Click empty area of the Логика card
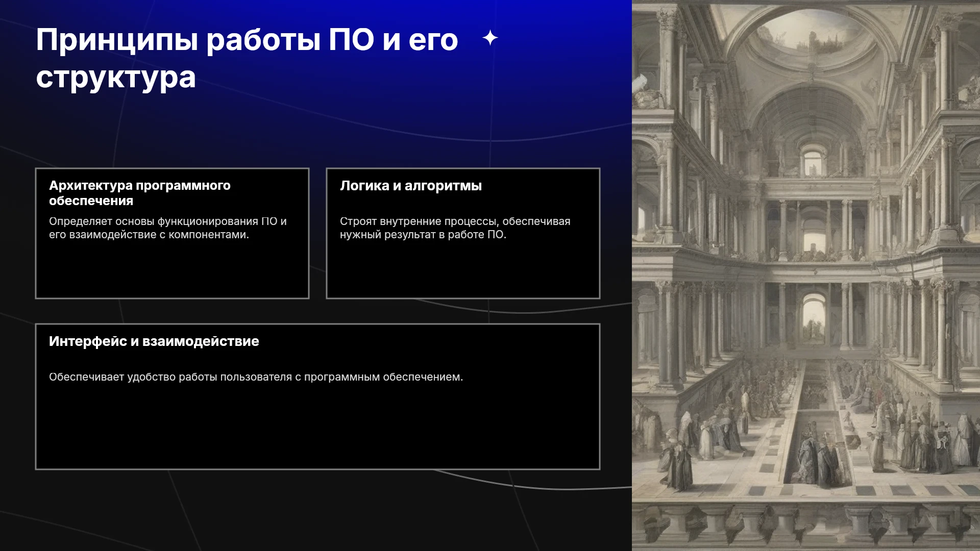 [x=463, y=270]
